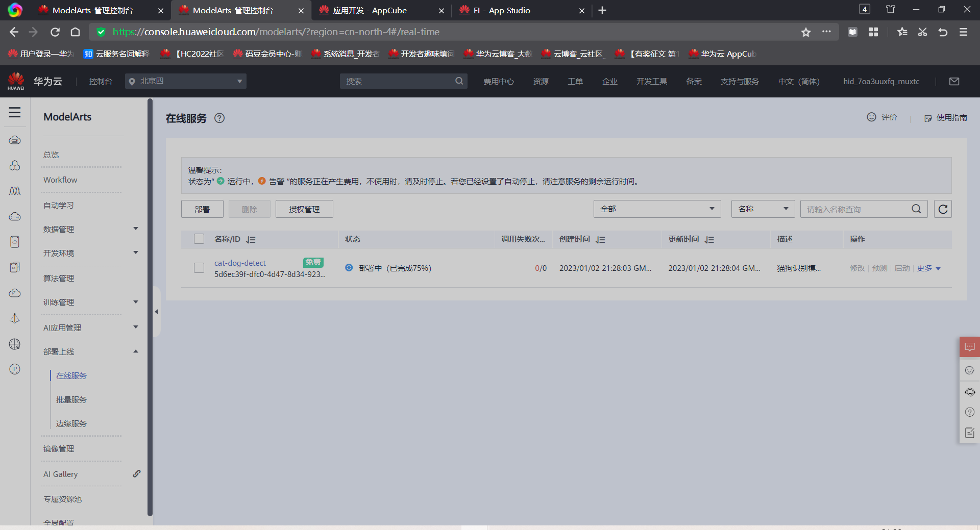The width and height of the screenshot is (980, 530).
Task: Click 预测 for cat-dog-detect
Action: click(x=879, y=268)
